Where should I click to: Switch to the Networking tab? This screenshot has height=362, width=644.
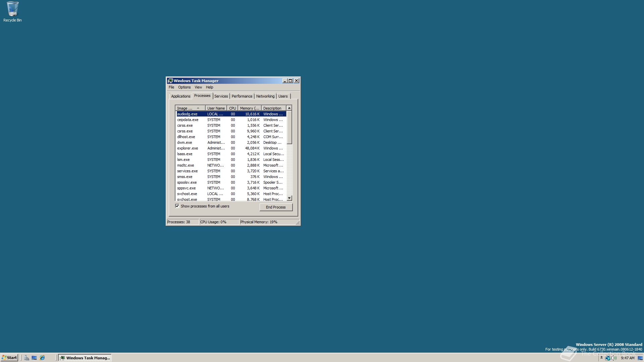[265, 96]
